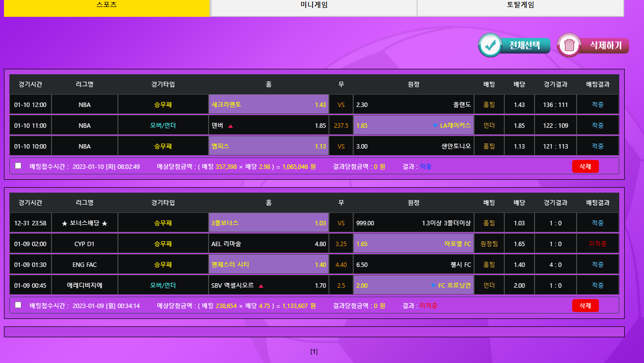
Task: Click blue down arrow beside FC 흐로닝언
Action: click(433, 286)
